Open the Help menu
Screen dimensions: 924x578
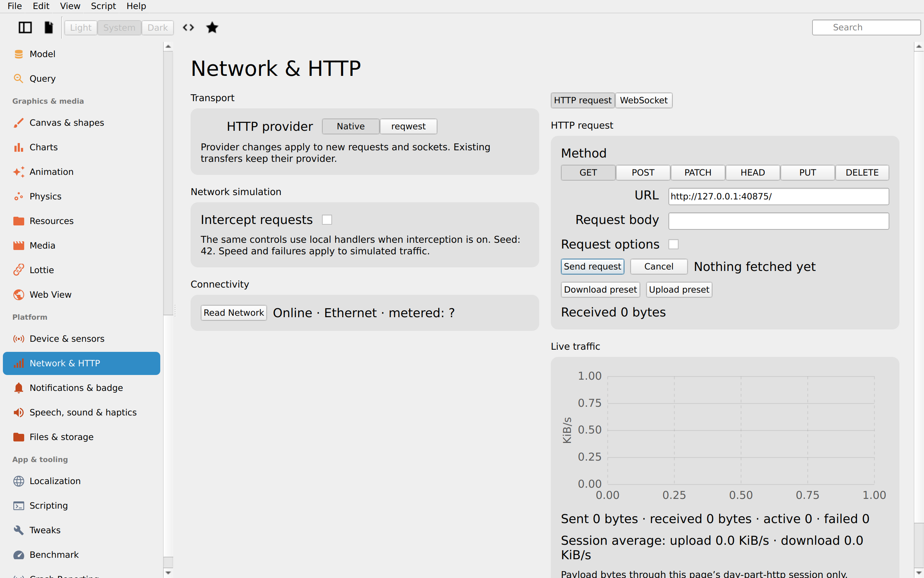click(136, 6)
